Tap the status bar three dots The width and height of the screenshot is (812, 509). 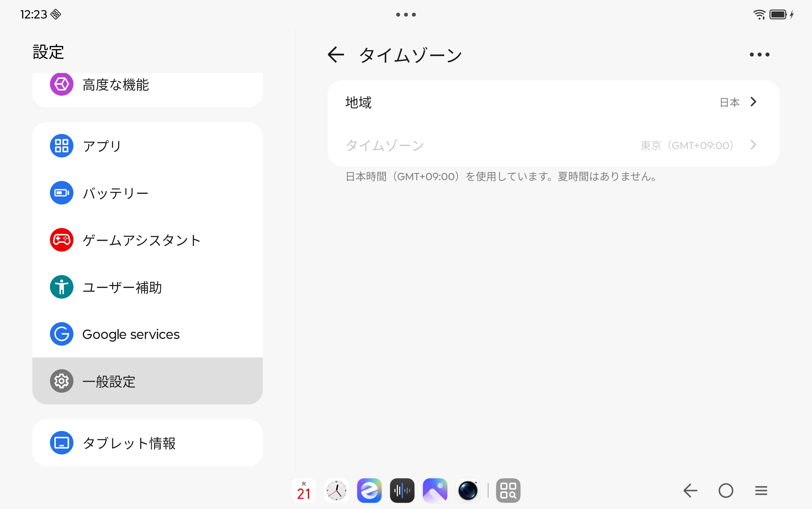tap(406, 14)
